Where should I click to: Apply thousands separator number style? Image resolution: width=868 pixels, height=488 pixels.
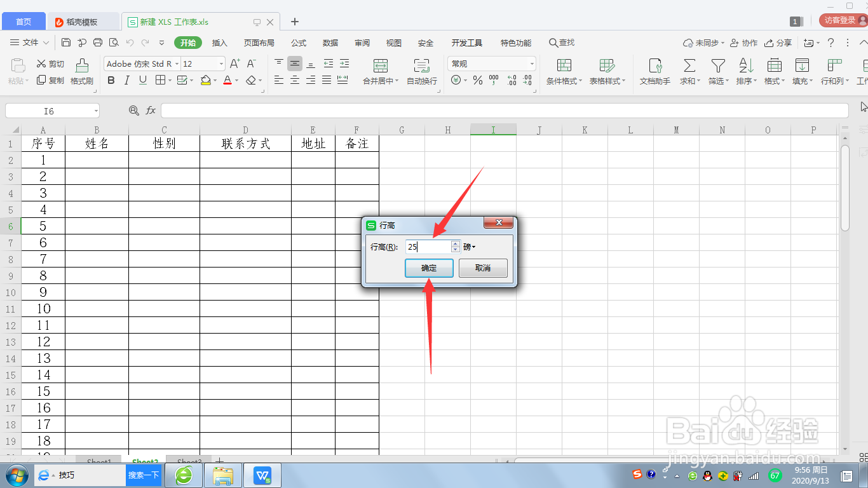tap(494, 80)
